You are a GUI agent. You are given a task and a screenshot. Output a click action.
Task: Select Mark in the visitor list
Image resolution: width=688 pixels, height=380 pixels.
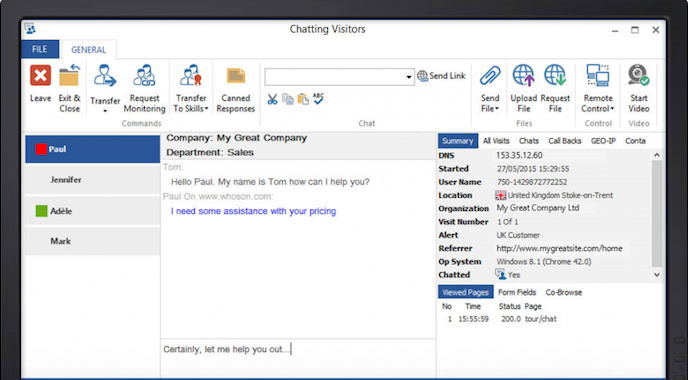tap(93, 241)
